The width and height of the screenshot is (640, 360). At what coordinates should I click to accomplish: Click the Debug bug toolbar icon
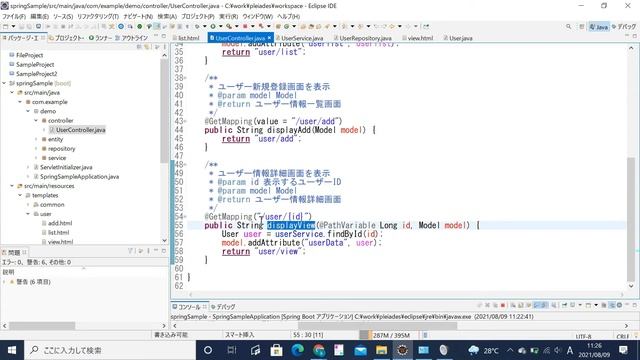(196, 27)
